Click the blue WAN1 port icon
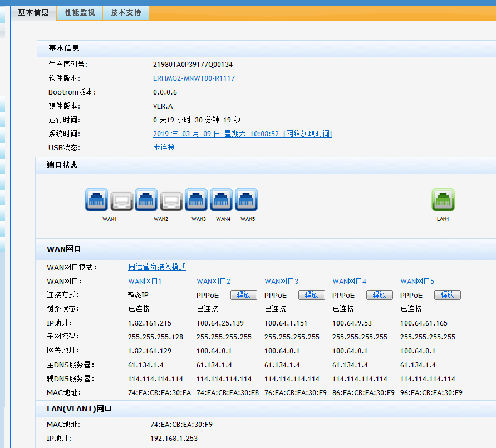 pyautogui.click(x=96, y=200)
